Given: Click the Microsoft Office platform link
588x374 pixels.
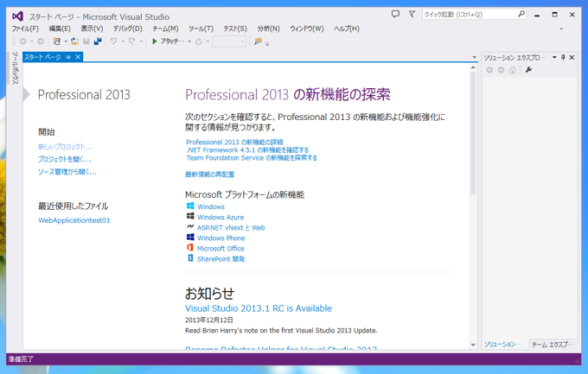Looking at the screenshot, I should (220, 249).
